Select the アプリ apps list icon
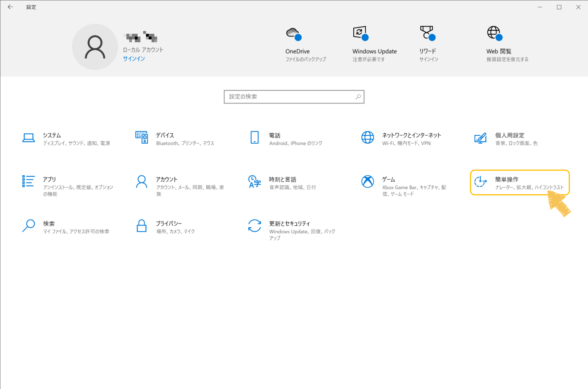Viewport: 588px width, 389px height. coord(29,181)
